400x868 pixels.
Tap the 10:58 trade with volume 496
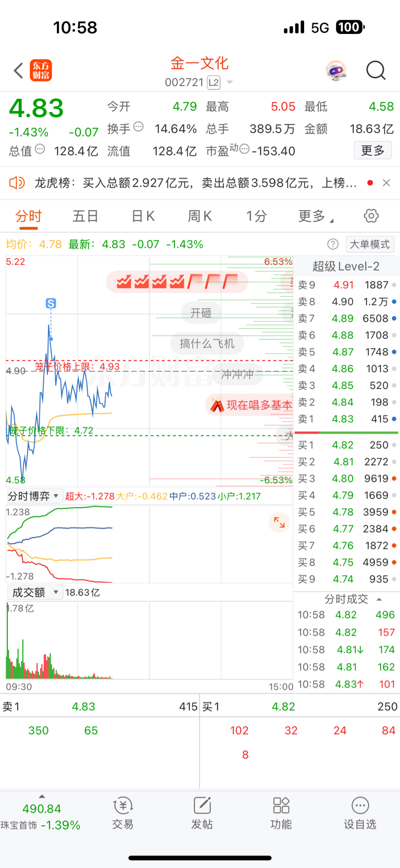[346, 615]
